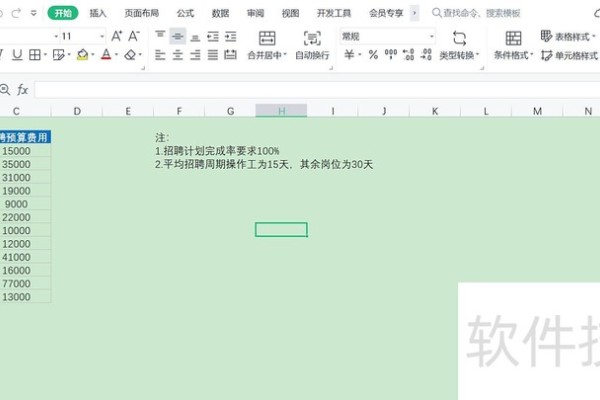Image resolution: width=600 pixels, height=400 pixels.
Task: Expand the font name dropdown arrow
Action: [56, 36]
